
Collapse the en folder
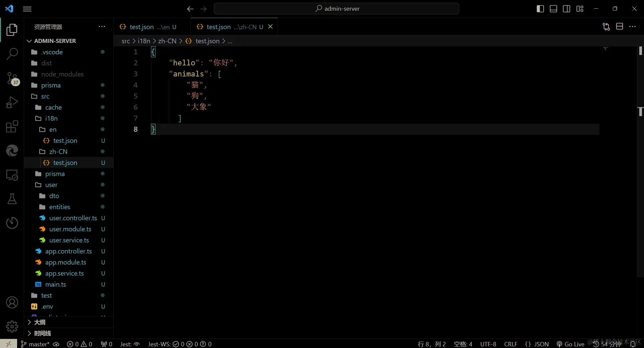(69, 129)
